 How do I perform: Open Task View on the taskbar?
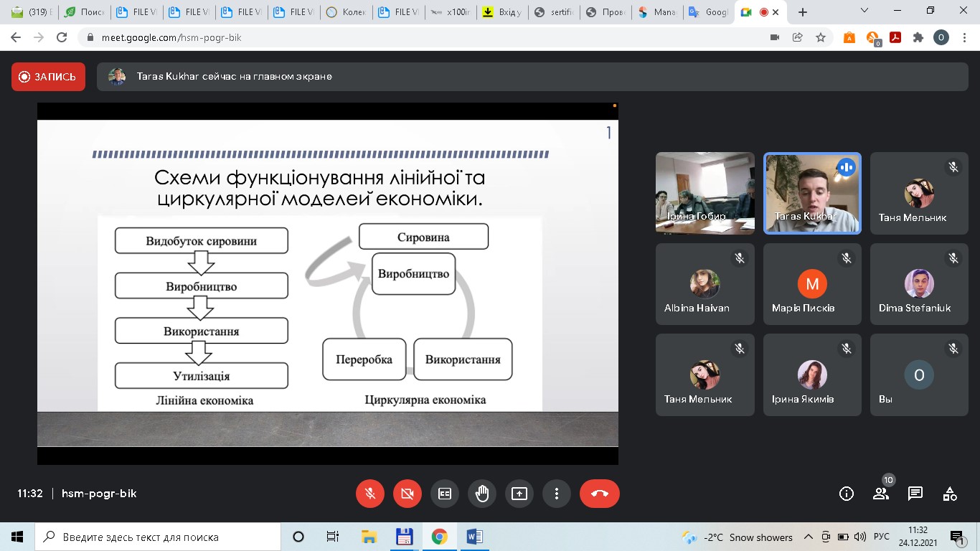tap(333, 537)
